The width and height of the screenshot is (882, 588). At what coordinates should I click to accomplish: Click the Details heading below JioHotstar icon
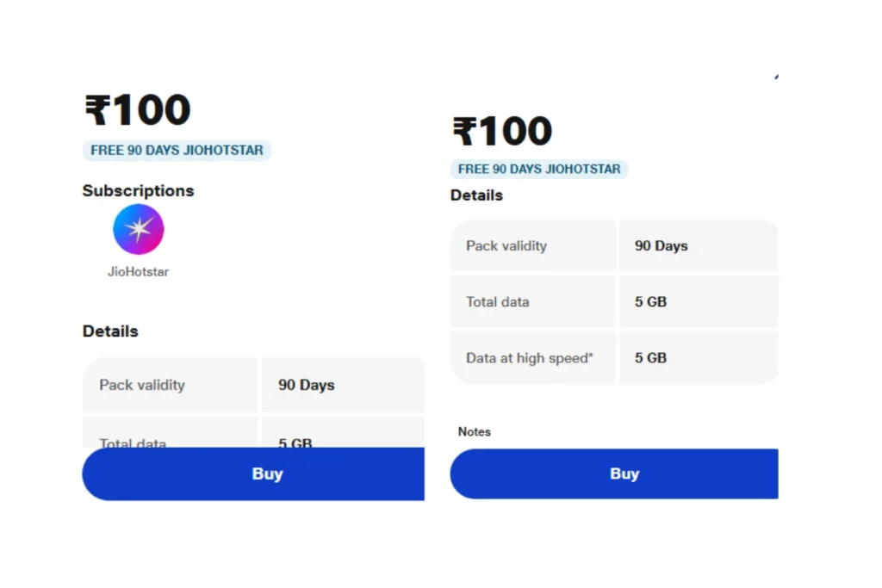click(110, 331)
